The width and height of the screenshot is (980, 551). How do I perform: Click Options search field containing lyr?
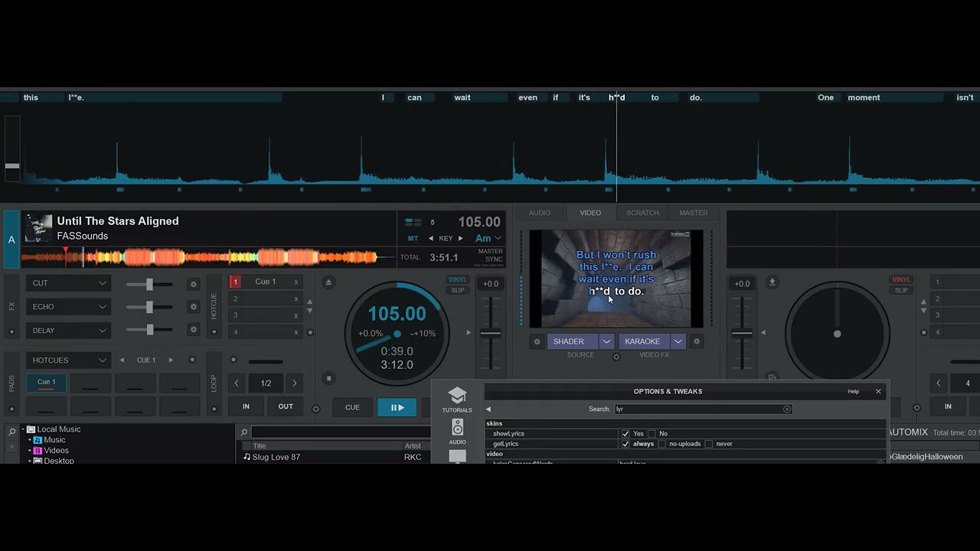(703, 409)
